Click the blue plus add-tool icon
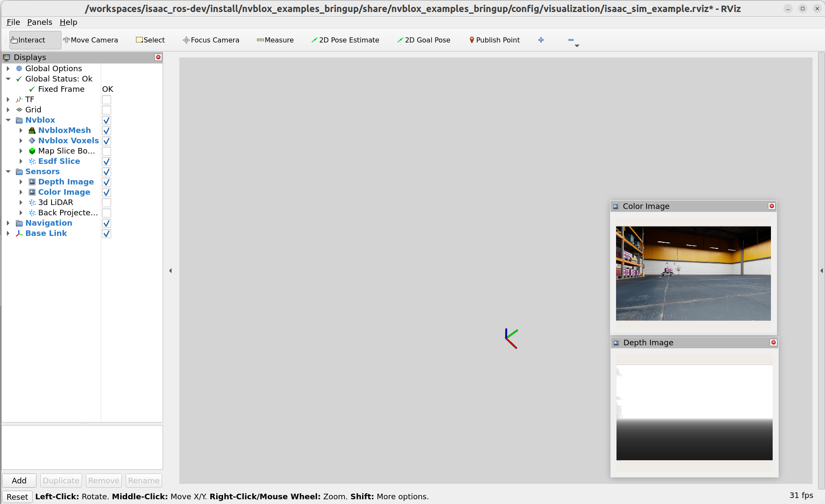The width and height of the screenshot is (825, 504). click(x=541, y=40)
